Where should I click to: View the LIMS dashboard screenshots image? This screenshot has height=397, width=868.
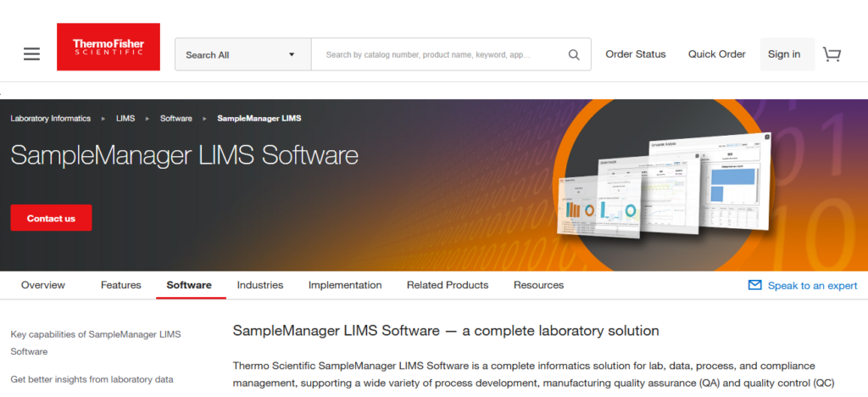tap(665, 186)
